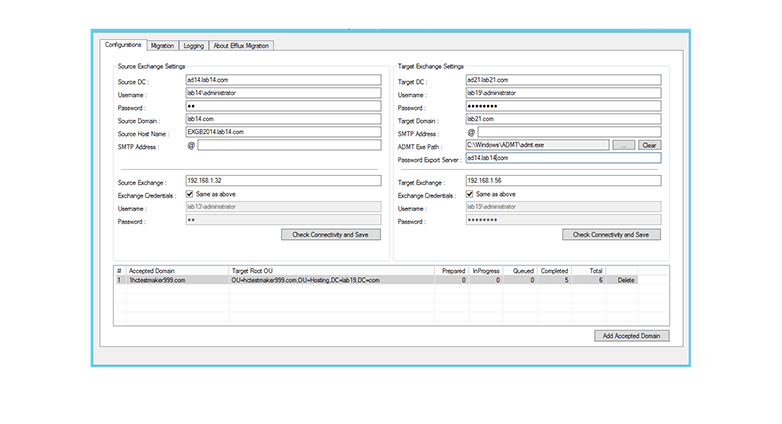Click the Target Root OU column header
The image size is (782, 424).
(x=332, y=271)
